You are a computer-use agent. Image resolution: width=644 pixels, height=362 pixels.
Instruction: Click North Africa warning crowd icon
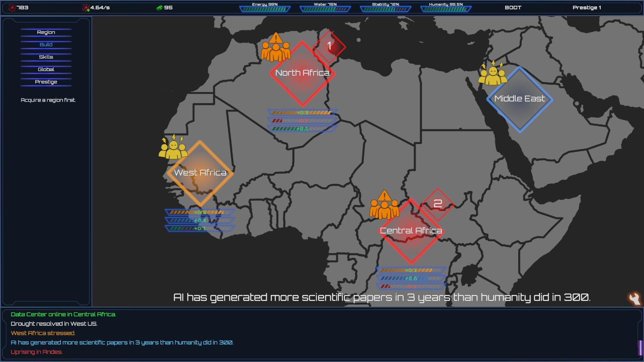coord(276,48)
